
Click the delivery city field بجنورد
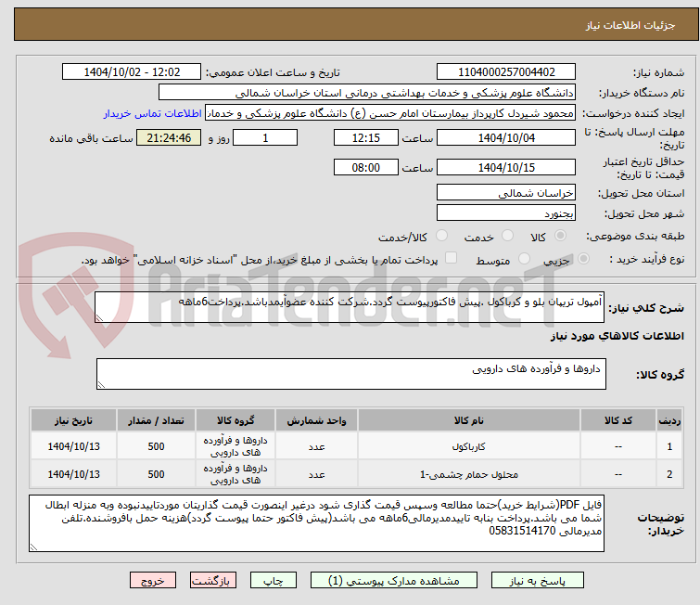click(506, 213)
